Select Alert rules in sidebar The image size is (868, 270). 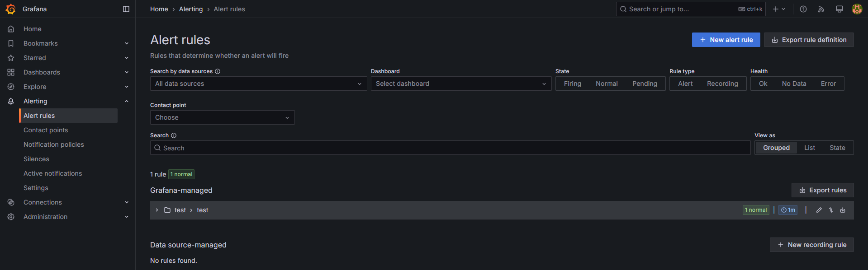click(x=68, y=116)
